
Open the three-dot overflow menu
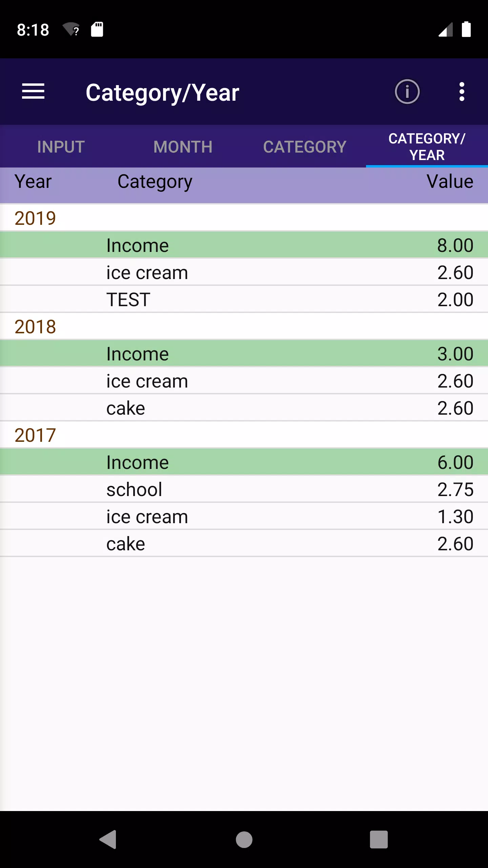tap(462, 92)
